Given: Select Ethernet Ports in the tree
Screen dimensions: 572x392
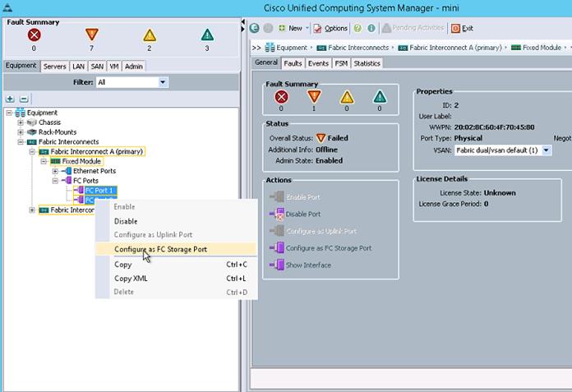Looking at the screenshot, I should (95, 171).
